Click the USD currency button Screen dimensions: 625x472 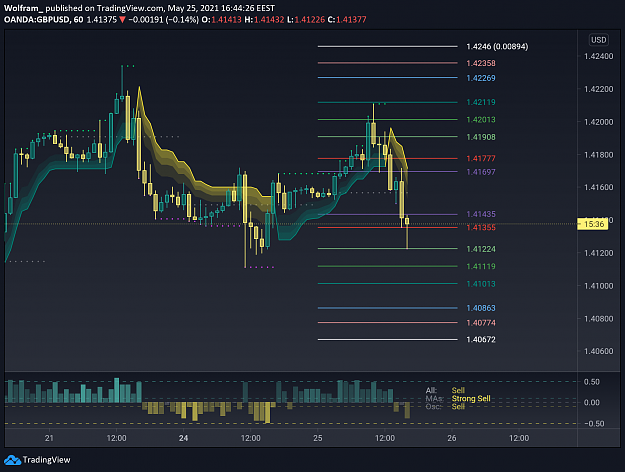tap(598, 40)
